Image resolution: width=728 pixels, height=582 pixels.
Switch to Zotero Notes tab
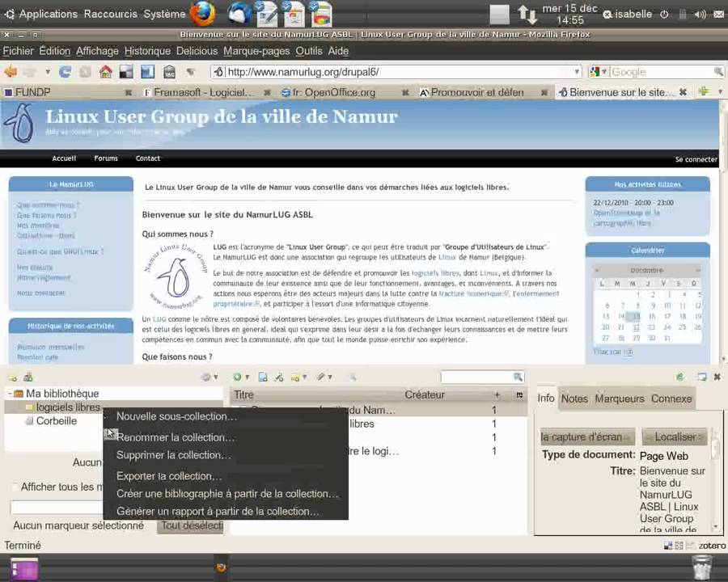tap(574, 399)
